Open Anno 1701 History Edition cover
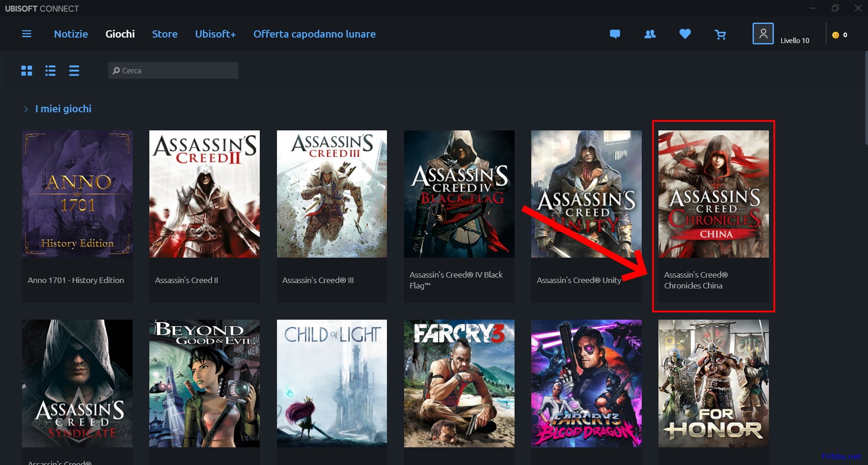This screenshot has height=465, width=868. tap(77, 194)
